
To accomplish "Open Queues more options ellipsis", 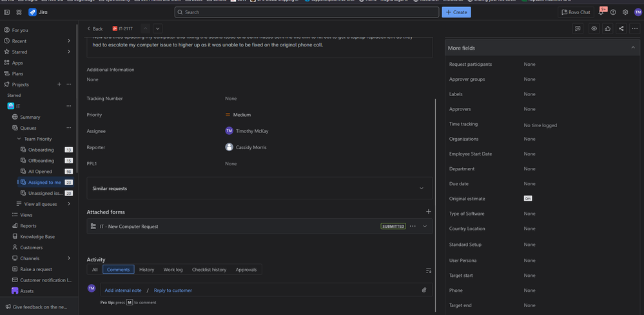I will pyautogui.click(x=68, y=128).
